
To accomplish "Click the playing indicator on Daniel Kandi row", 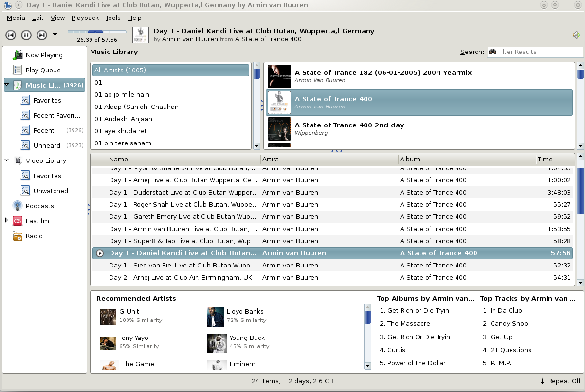I will [x=100, y=253].
